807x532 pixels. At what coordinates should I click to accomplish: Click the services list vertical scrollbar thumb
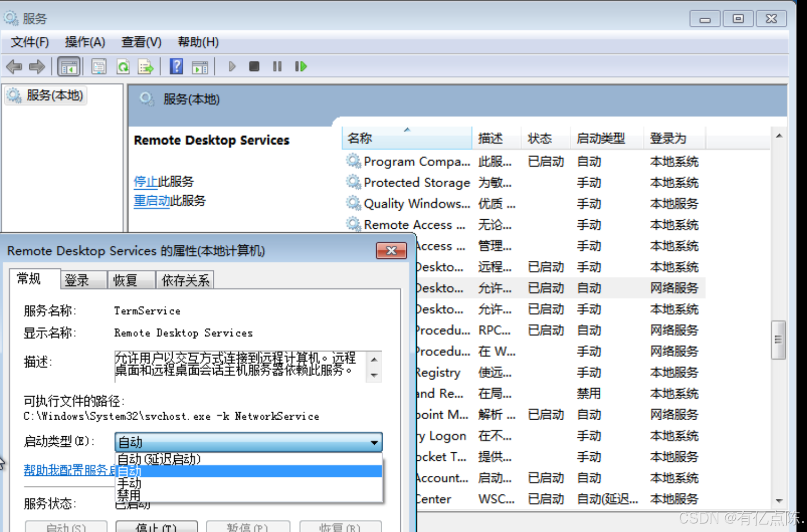pyautogui.click(x=779, y=340)
